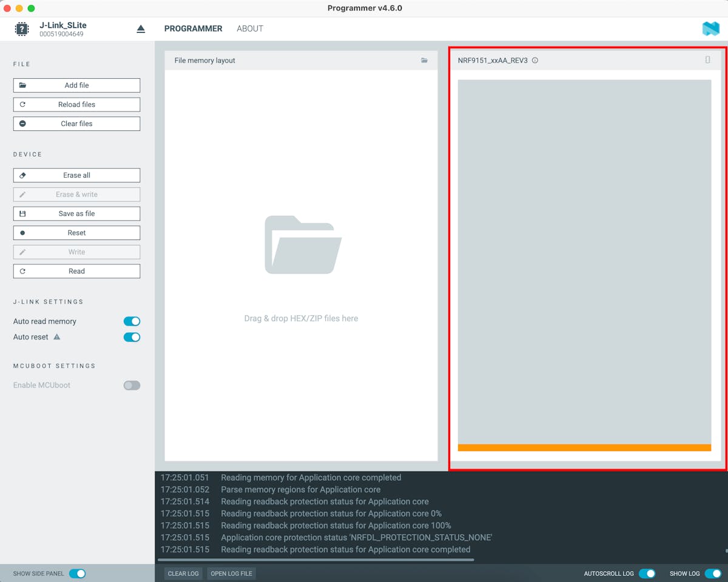Open the PROGRAMMER tab

tap(193, 28)
